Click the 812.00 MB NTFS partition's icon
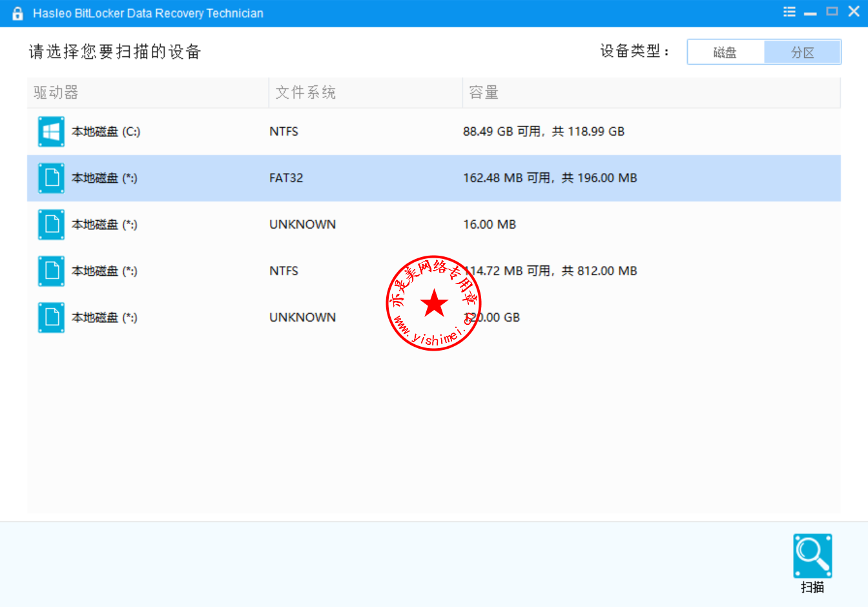This screenshot has height=607, width=868. [x=51, y=271]
